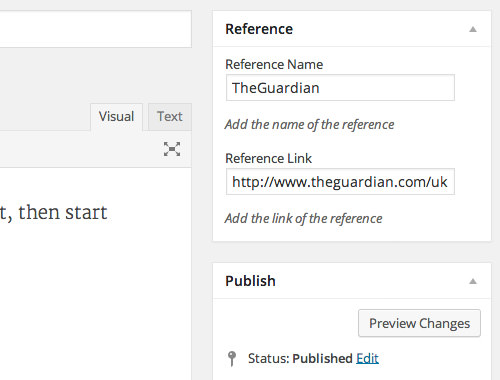Collapse the Reference panel arrow
This screenshot has width=500, height=380.
click(473, 29)
